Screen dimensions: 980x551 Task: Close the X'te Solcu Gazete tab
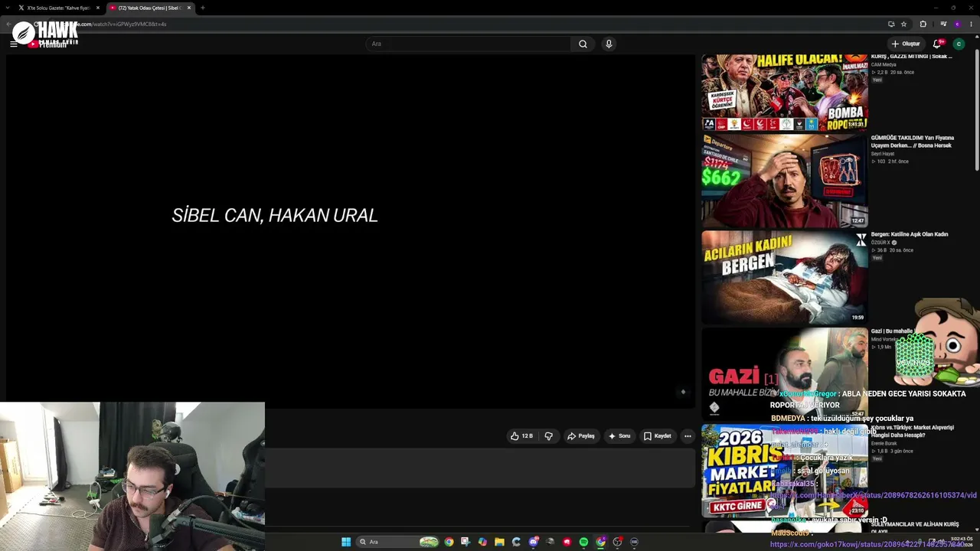98,8
